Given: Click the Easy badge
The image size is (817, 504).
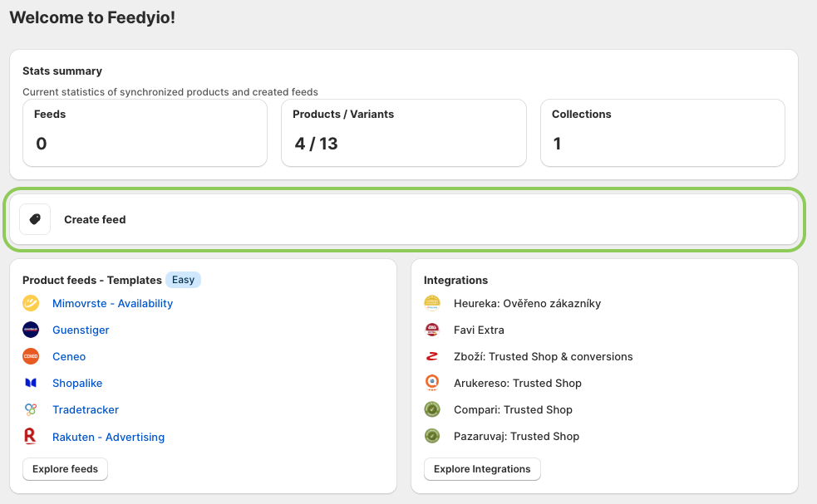Looking at the screenshot, I should (x=183, y=280).
